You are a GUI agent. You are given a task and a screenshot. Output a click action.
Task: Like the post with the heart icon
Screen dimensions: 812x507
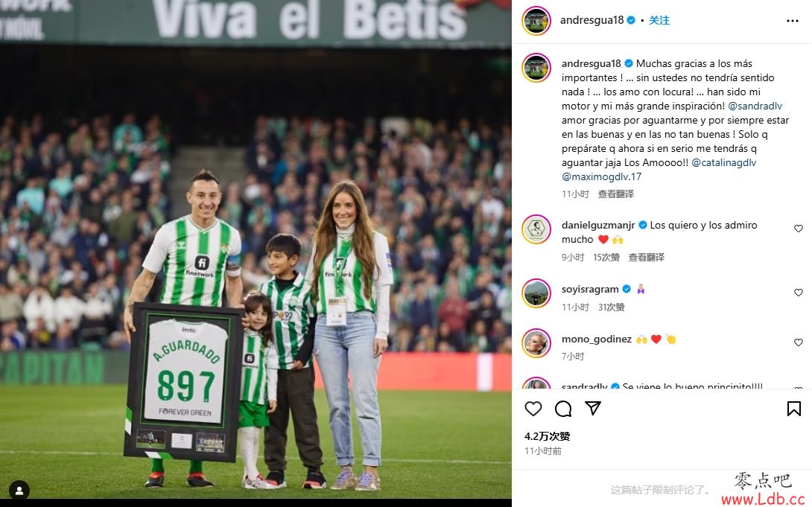(x=533, y=409)
